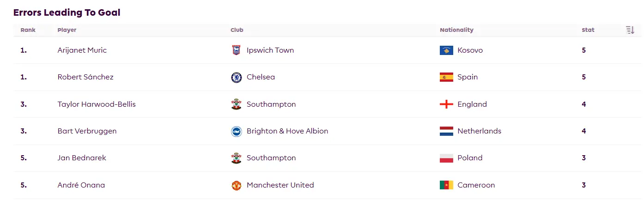This screenshot has width=644, height=200.
Task: Click the Brighton & Hove Albion crest
Action: pyautogui.click(x=236, y=131)
